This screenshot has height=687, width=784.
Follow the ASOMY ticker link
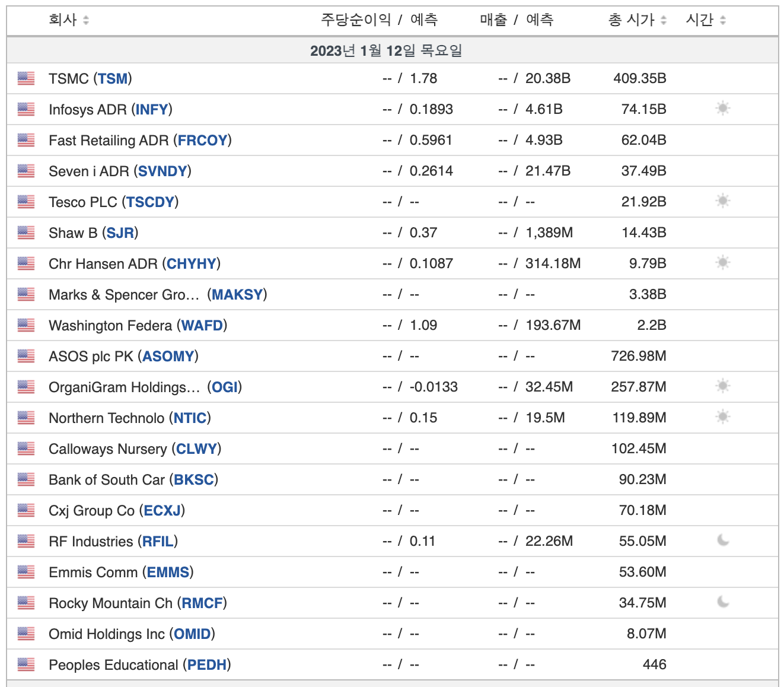(x=168, y=357)
